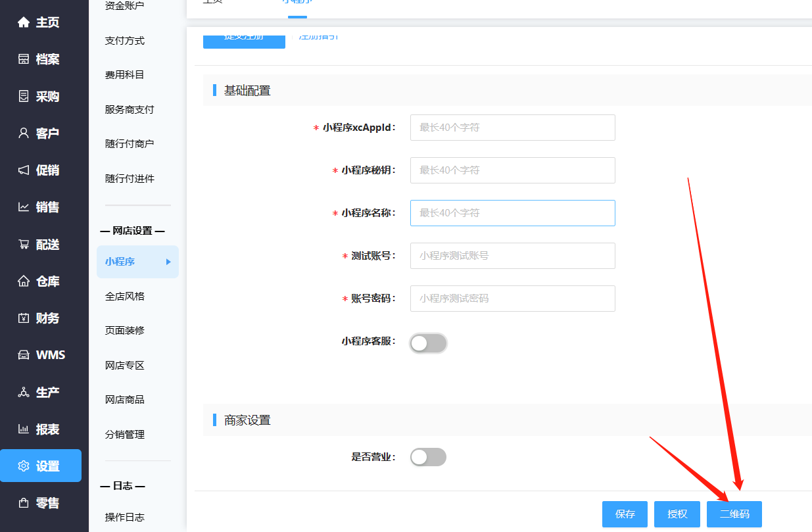Screen dimensions: 812x532
Task: Open 费用科目 in the settings menu
Action: click(125, 75)
